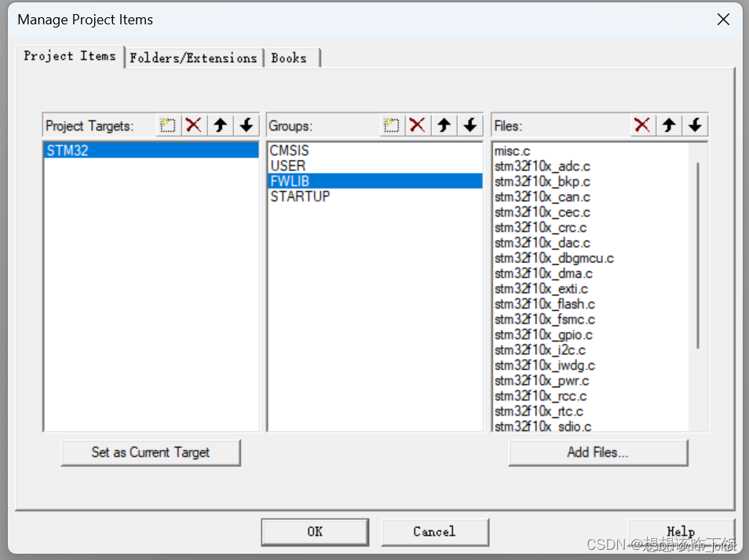Select stm32f10x_iwdg.c file
Image resolution: width=749 pixels, height=560 pixels.
[x=591, y=365]
